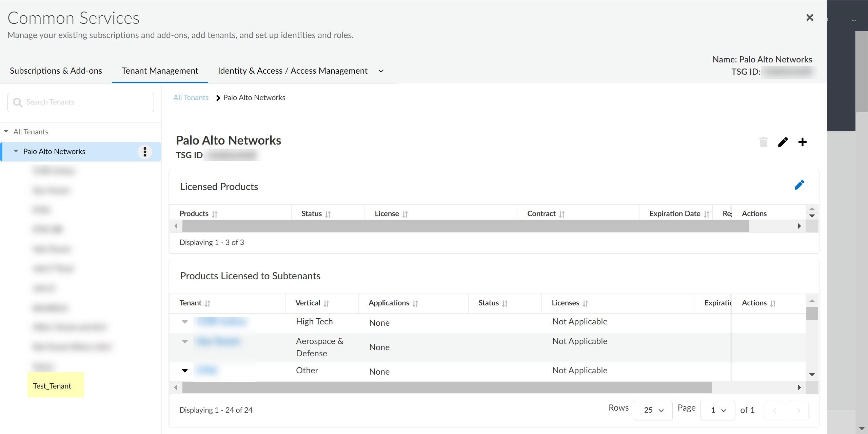Expand the High Tech tenant row

pos(185,322)
